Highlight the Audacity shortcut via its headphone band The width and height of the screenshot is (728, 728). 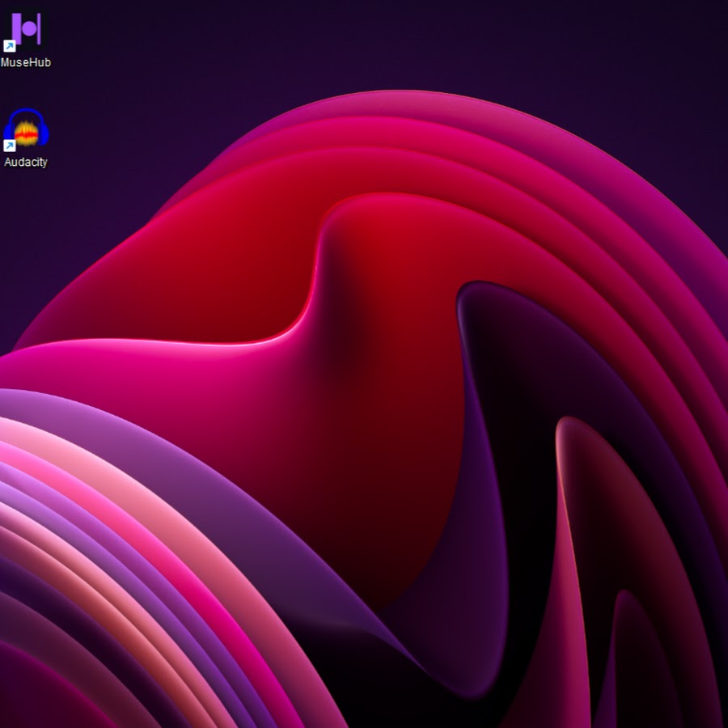(x=26, y=112)
